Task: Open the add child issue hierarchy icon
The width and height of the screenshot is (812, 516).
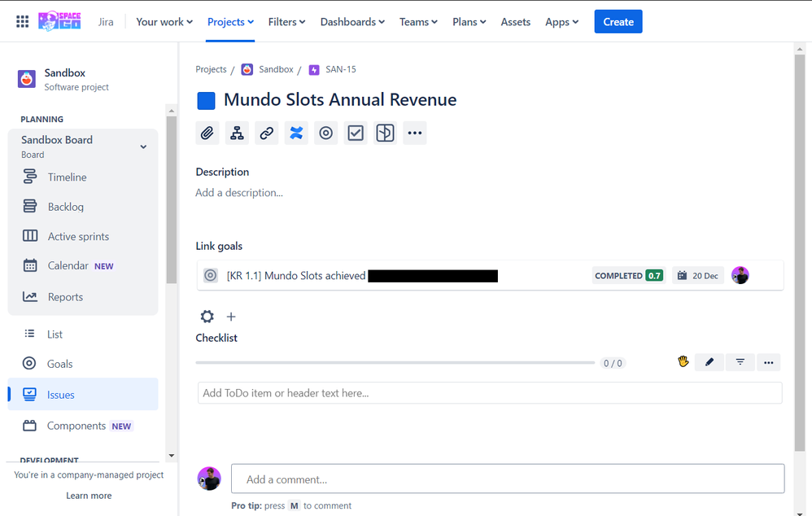Action: coord(237,133)
